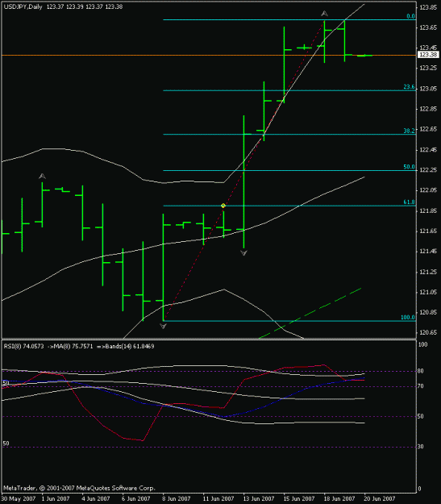Select the 0.0 Fibonacci level label
Screen dimensions: 441x504
pos(410,16)
